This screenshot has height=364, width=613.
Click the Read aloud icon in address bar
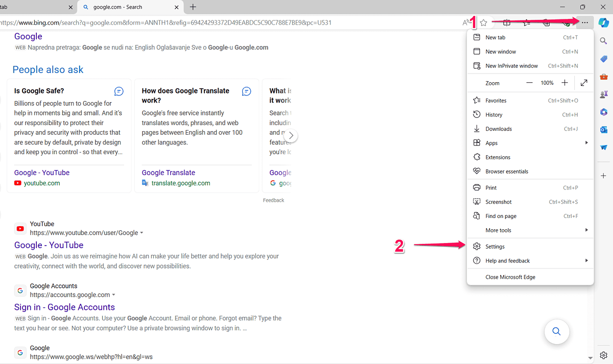click(466, 23)
